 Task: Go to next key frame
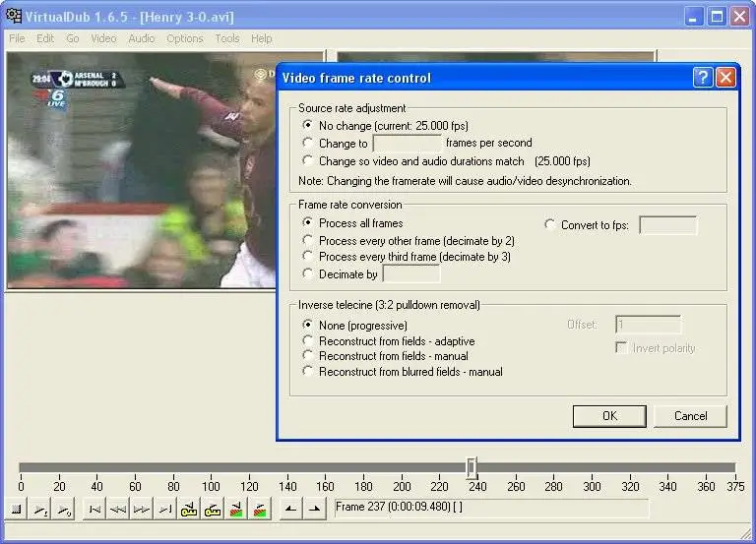[x=213, y=509]
